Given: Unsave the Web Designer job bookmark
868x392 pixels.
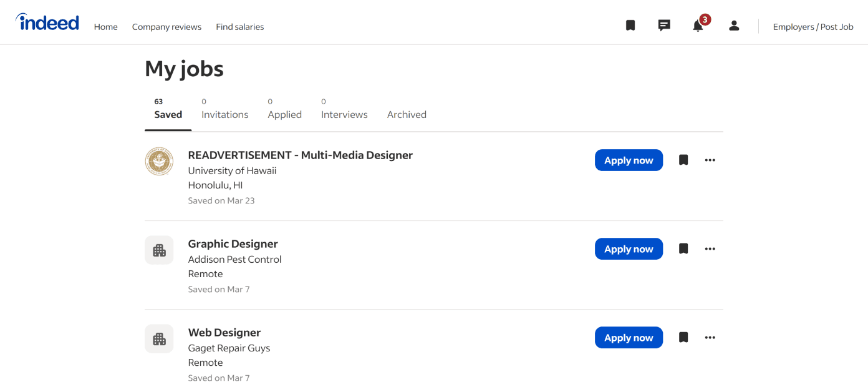Looking at the screenshot, I should (683, 337).
